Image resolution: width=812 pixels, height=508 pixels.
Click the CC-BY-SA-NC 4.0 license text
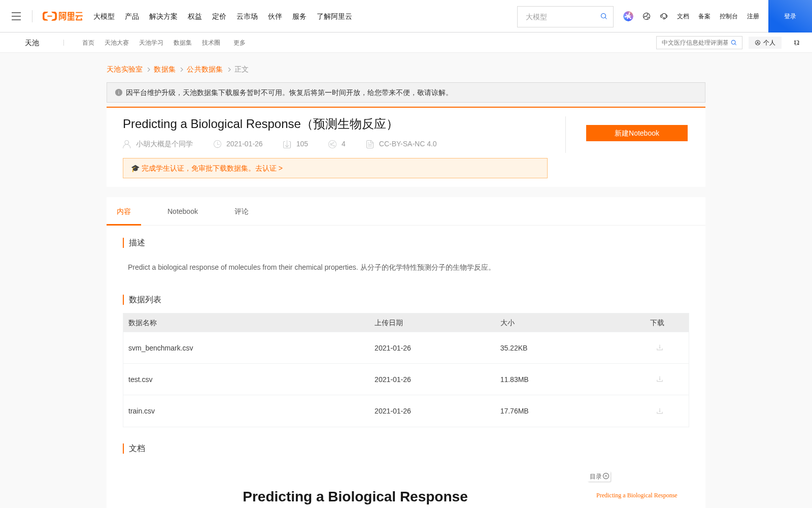(408, 144)
